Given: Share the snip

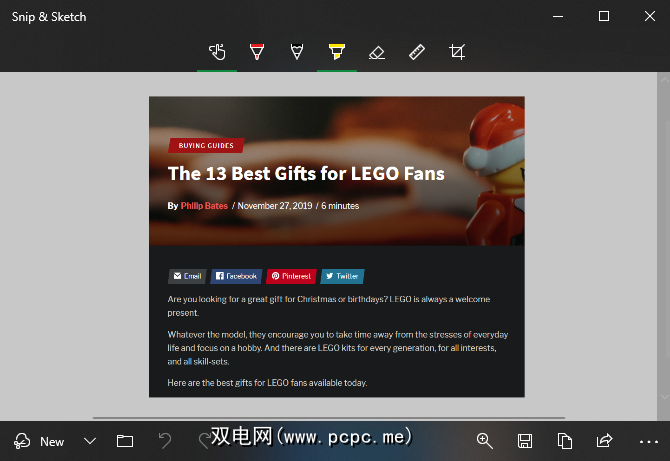Looking at the screenshot, I should (605, 441).
